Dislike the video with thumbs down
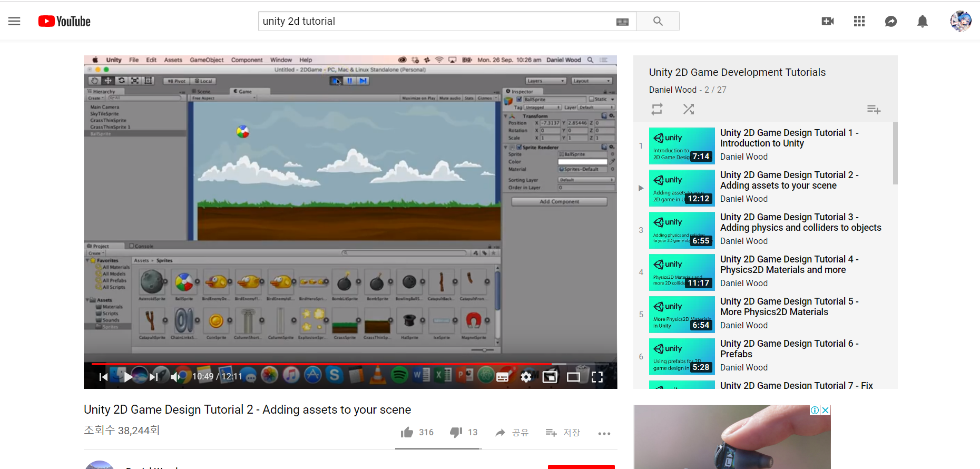Image resolution: width=980 pixels, height=469 pixels. point(456,433)
